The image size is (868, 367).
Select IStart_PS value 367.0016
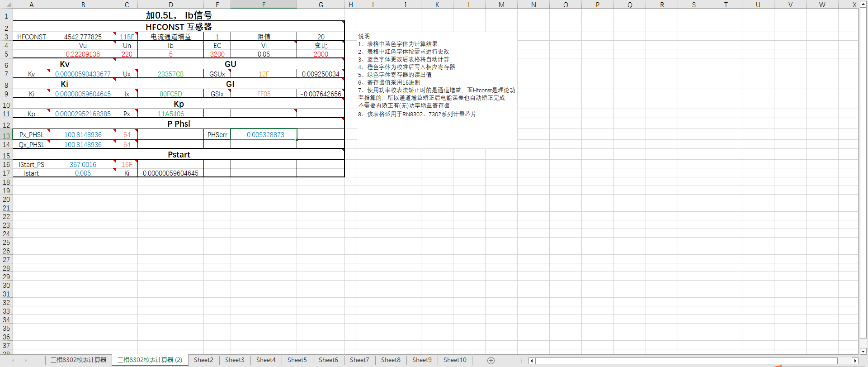click(x=83, y=164)
